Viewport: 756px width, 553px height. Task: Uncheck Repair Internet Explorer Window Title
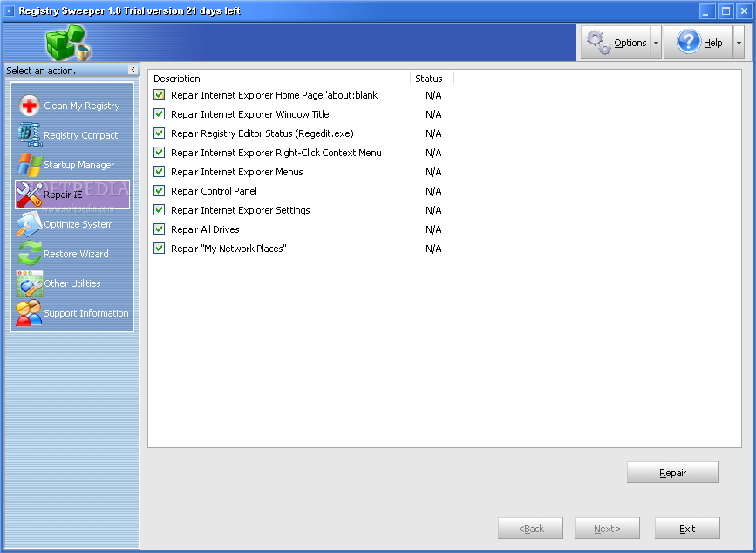tap(159, 114)
